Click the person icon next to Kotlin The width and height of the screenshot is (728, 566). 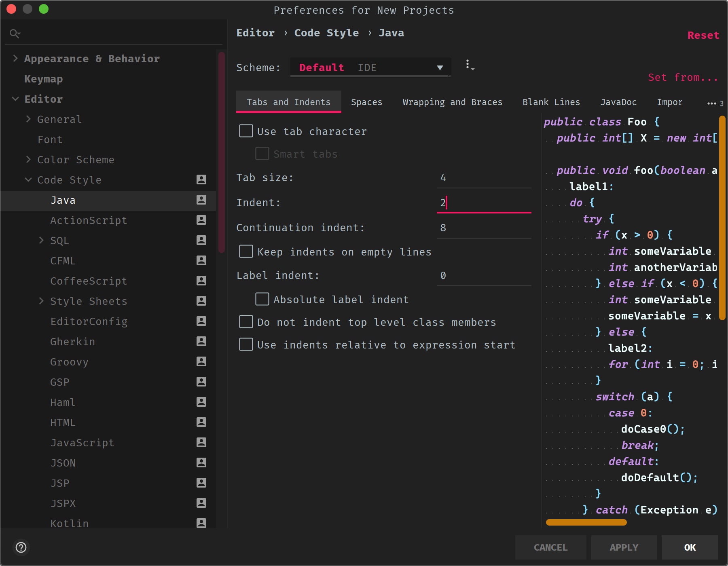click(202, 523)
